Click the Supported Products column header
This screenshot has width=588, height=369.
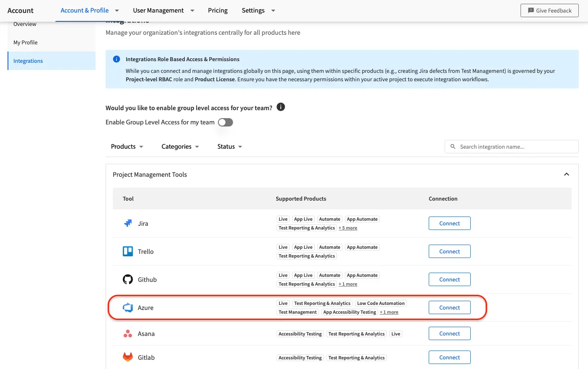301,199
